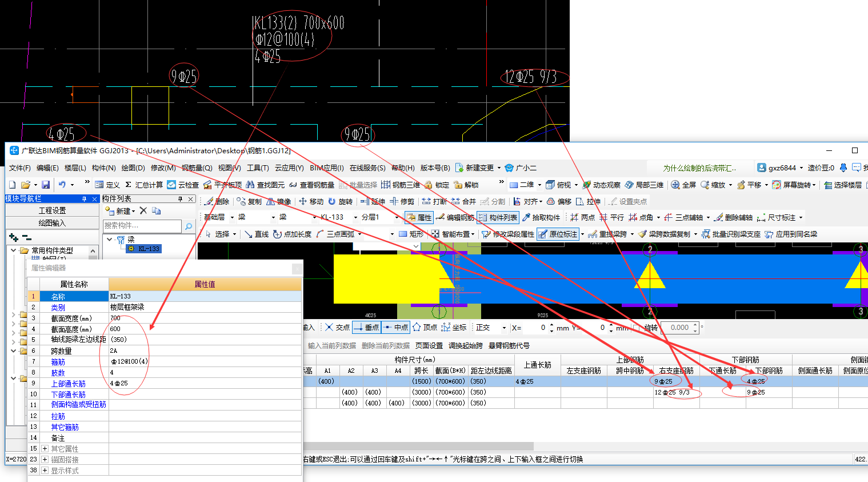This screenshot has width=868, height=482.
Task: Click 查找图元 find element binoculars
Action: coord(265,185)
